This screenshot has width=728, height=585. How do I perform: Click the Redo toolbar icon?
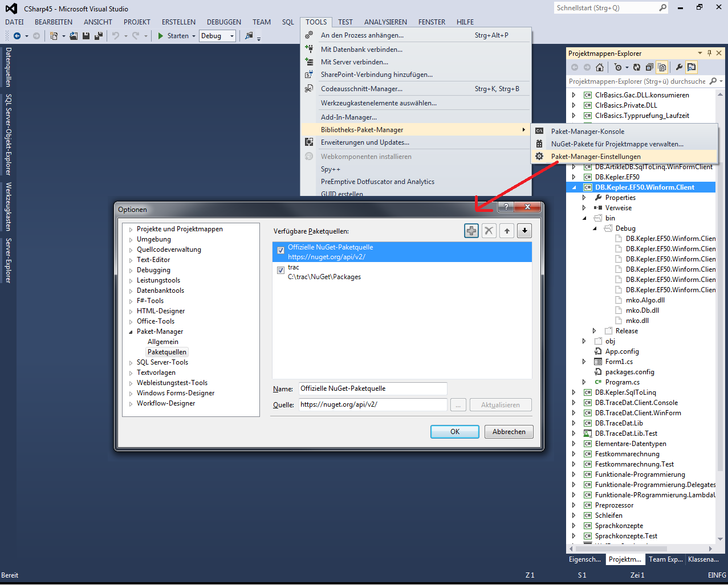click(136, 36)
